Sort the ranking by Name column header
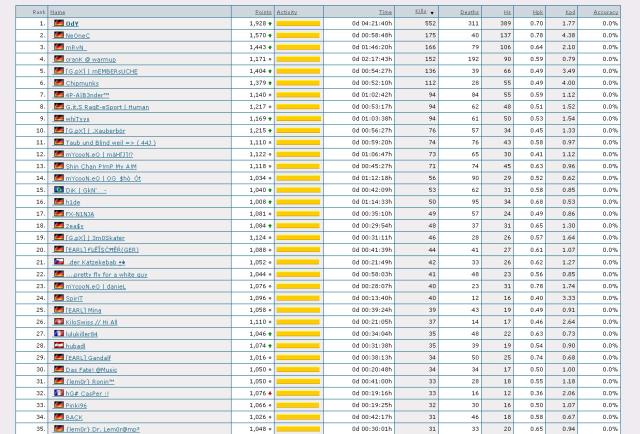This screenshot has width=640, height=434. [x=58, y=12]
